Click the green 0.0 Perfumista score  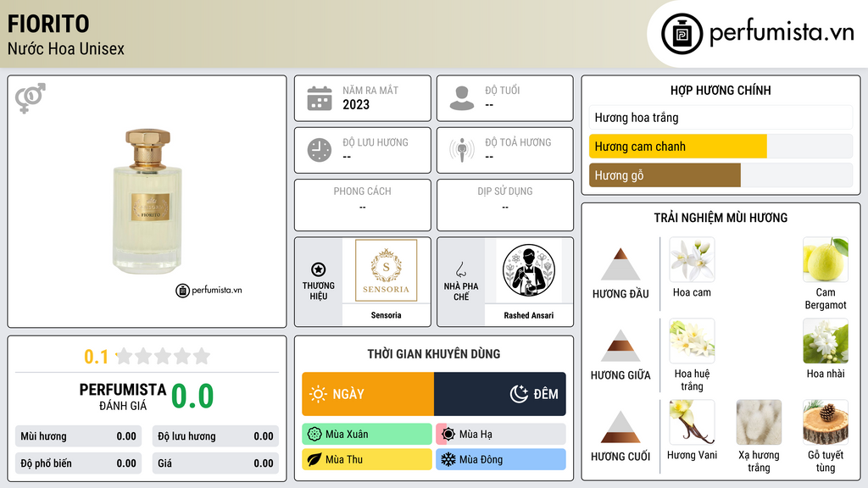pyautogui.click(x=192, y=396)
